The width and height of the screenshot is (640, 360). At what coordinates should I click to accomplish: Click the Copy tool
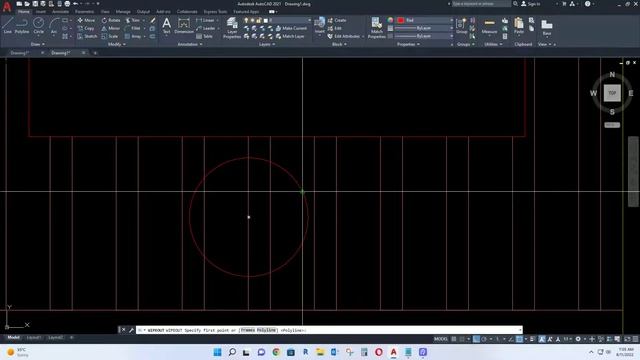86,28
